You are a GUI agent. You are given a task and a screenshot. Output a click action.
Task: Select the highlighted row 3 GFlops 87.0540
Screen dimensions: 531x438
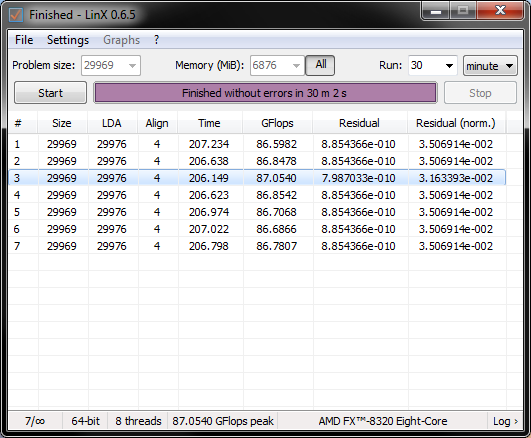tap(277, 178)
